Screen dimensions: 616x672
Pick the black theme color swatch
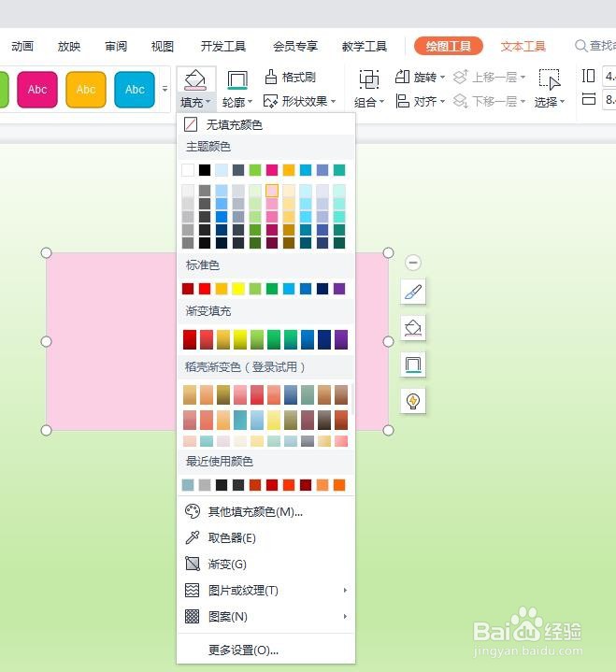tap(205, 170)
